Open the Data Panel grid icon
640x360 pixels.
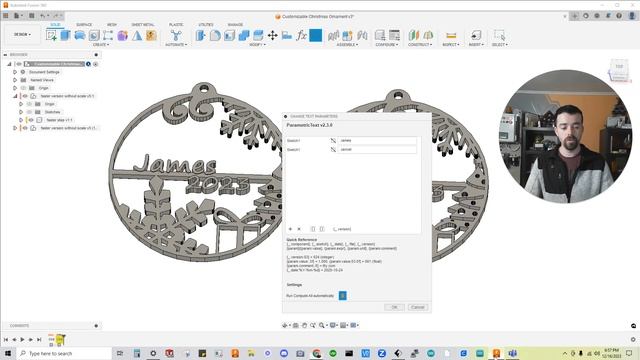(6, 16)
